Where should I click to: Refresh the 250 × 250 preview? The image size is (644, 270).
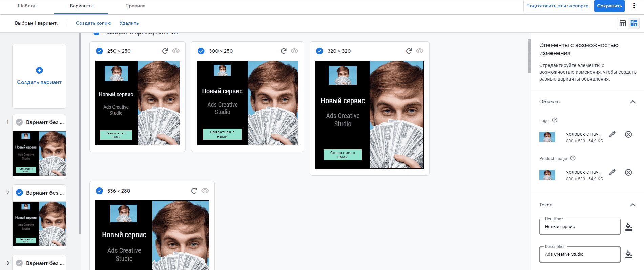(x=165, y=51)
